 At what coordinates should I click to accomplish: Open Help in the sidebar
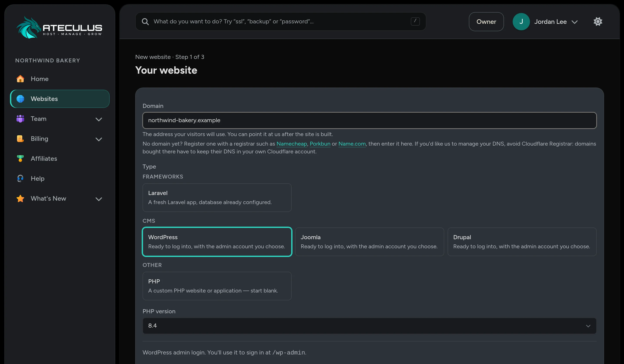[x=60, y=179]
